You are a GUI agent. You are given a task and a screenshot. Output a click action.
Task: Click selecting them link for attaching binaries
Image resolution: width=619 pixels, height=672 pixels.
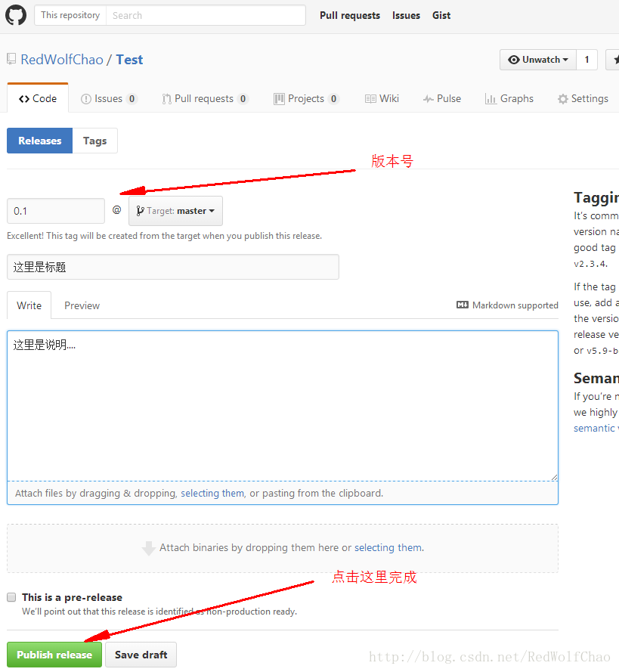point(388,548)
